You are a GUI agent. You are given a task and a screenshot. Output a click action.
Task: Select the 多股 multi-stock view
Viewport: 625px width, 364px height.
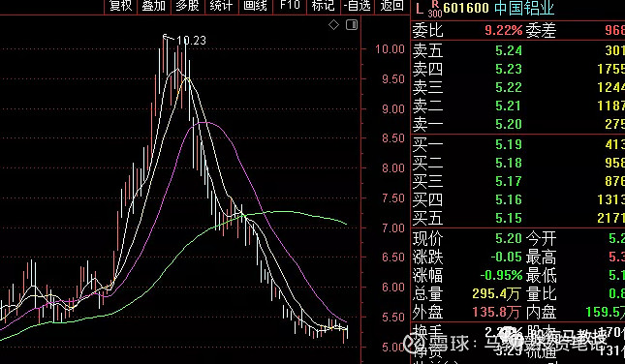(187, 6)
